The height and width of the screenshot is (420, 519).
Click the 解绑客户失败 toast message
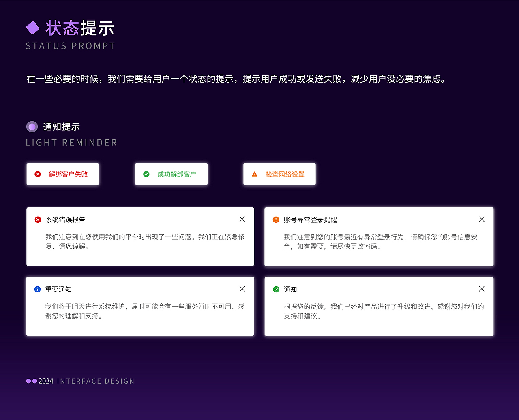coord(67,174)
